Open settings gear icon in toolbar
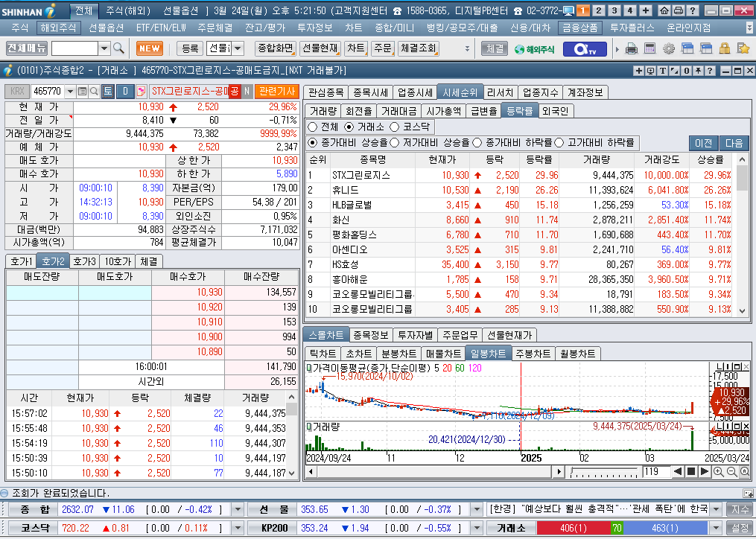The width and height of the screenshot is (756, 539). click(669, 48)
